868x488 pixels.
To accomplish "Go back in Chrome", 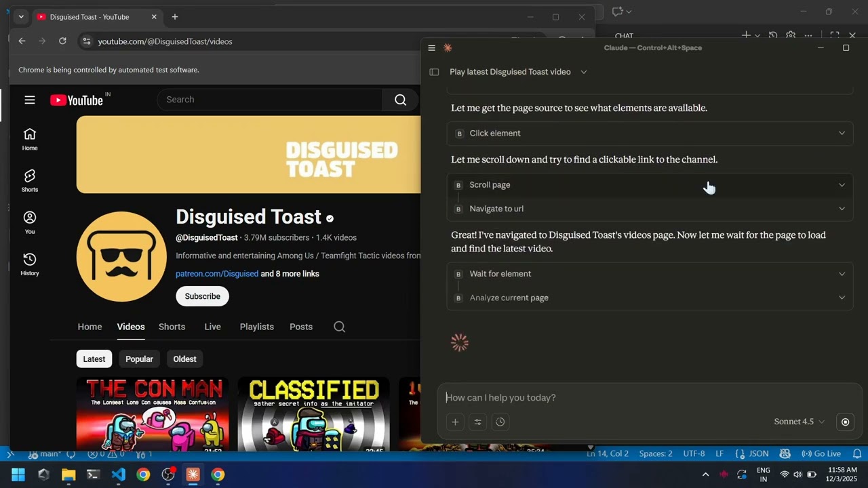I will coord(22,41).
